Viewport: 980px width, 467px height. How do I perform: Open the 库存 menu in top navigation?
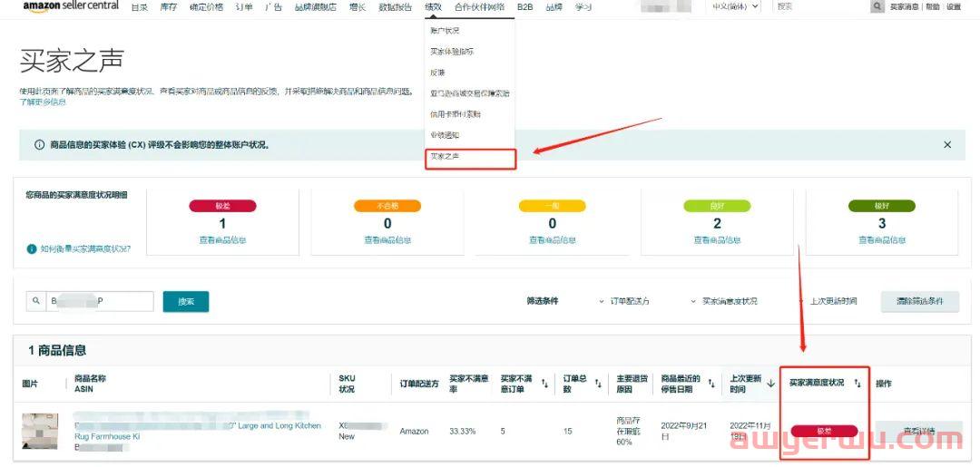click(169, 7)
